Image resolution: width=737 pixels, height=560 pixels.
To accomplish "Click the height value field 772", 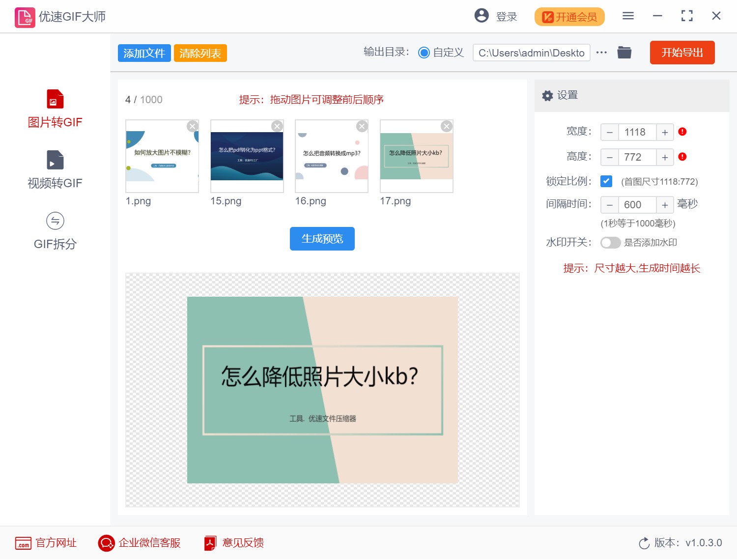I will coord(637,157).
